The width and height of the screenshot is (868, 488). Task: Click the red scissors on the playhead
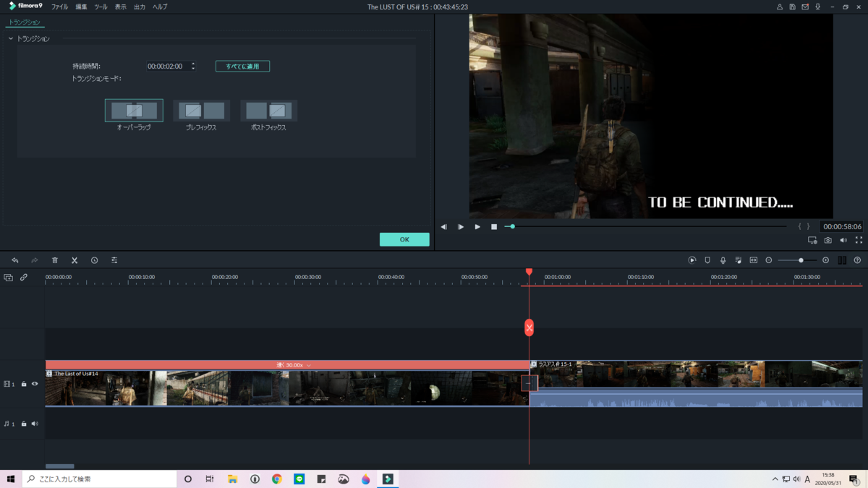point(529,328)
